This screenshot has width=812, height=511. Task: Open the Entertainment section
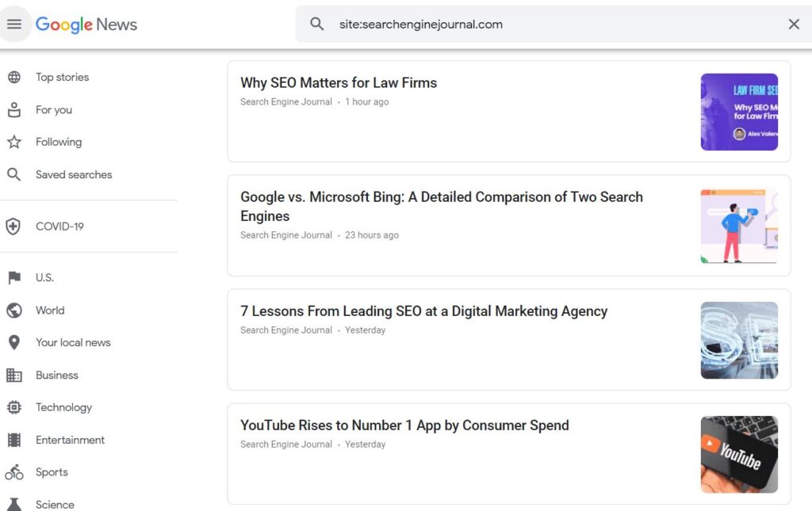pos(70,440)
